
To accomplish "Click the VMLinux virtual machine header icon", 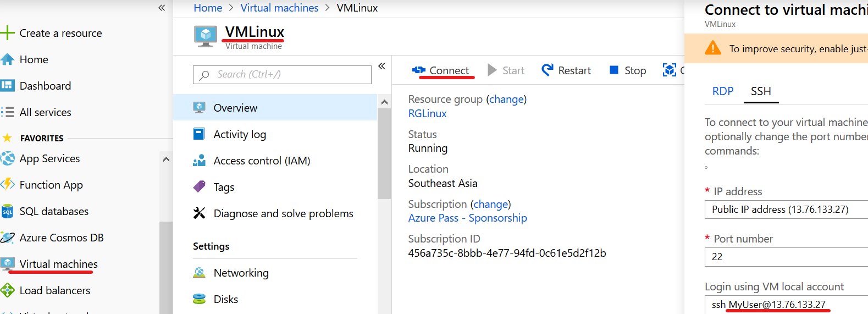I will point(206,36).
